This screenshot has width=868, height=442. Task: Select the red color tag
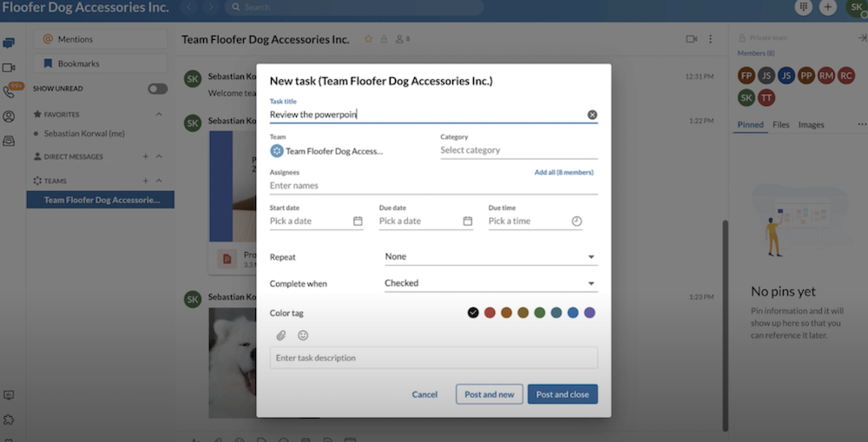click(490, 313)
